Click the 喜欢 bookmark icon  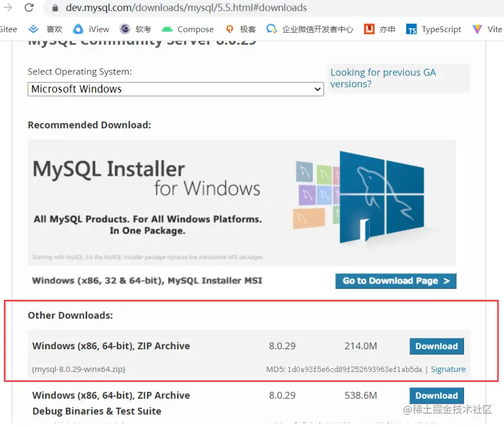point(33,29)
